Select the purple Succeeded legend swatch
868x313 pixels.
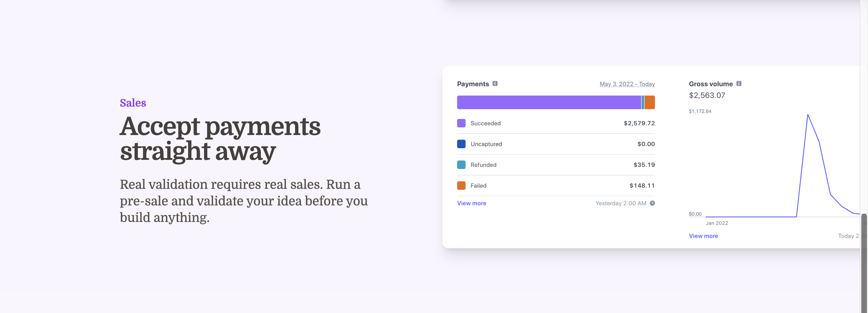[x=461, y=123]
